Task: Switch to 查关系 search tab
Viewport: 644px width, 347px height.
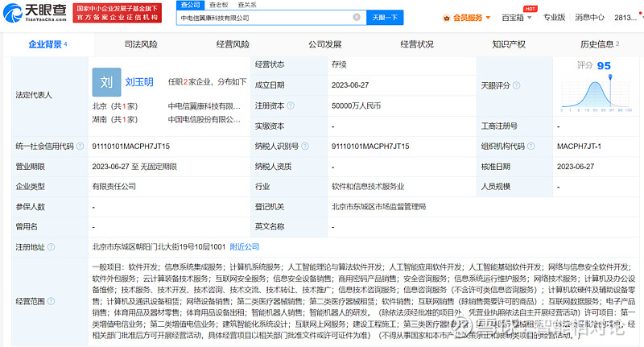Action: pos(247,5)
